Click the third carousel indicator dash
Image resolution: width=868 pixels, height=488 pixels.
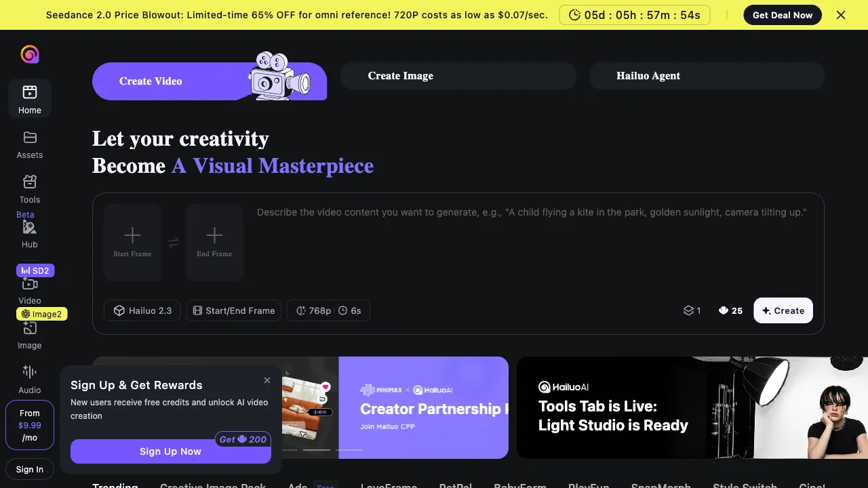click(349, 450)
